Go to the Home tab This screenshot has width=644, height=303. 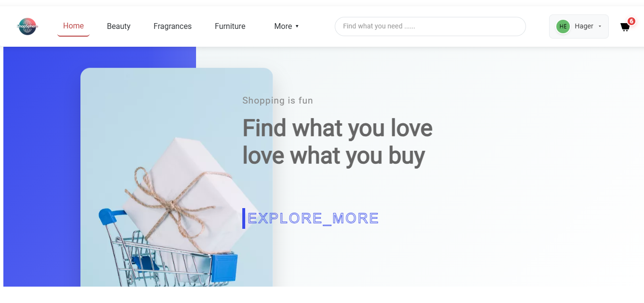[73, 26]
